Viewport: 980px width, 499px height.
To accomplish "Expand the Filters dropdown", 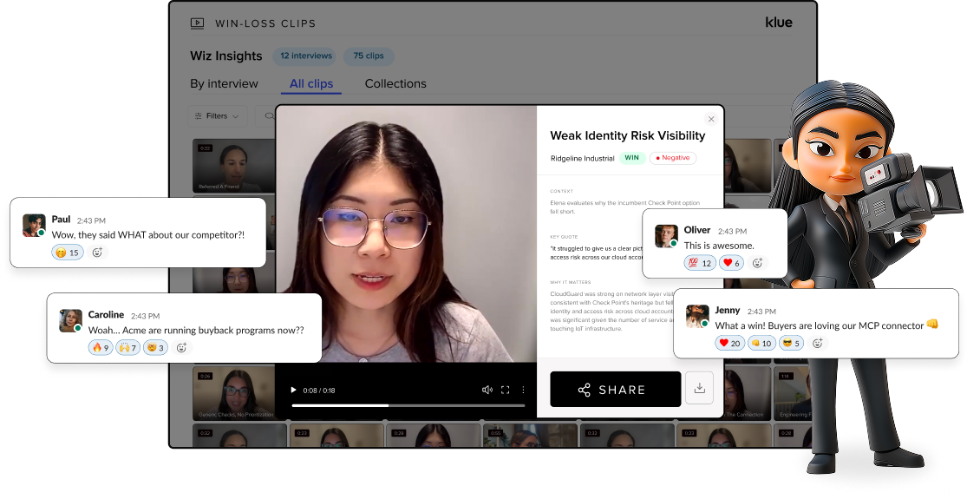I will [218, 116].
